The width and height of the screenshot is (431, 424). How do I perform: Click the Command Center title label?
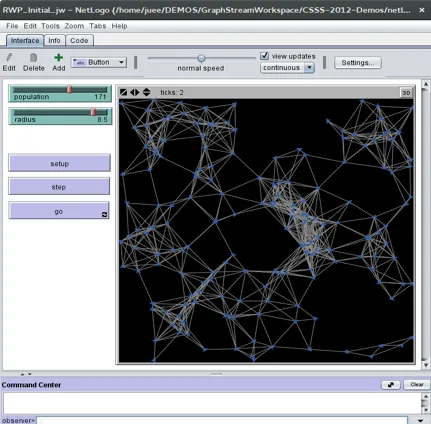click(x=31, y=385)
